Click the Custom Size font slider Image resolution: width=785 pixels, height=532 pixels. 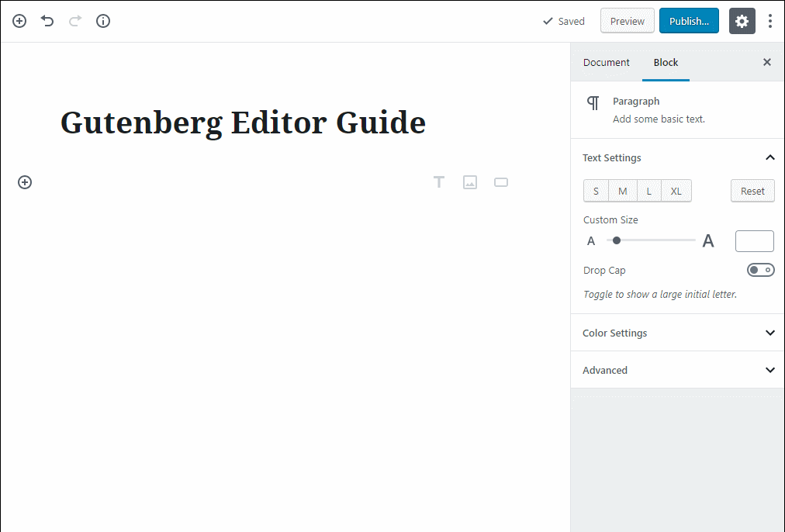point(651,240)
